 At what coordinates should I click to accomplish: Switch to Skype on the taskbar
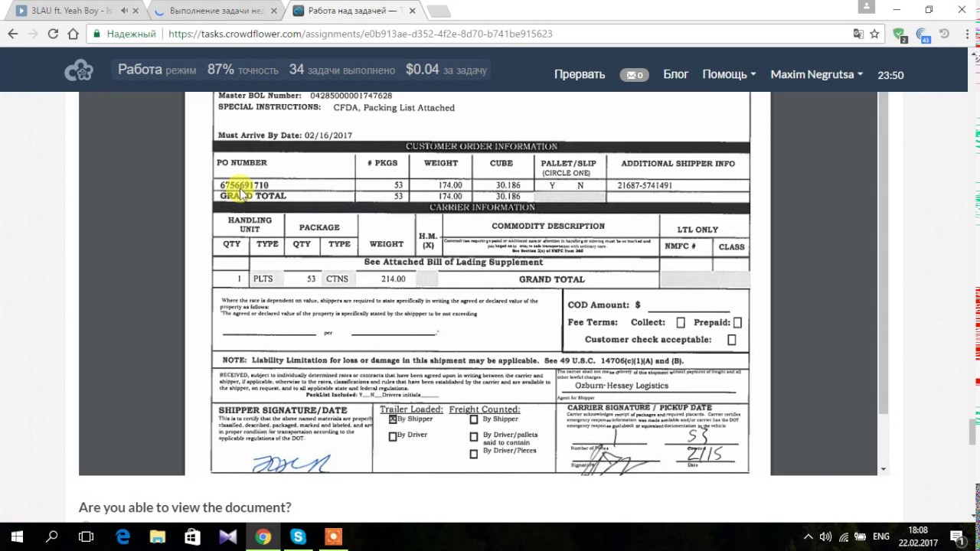(x=298, y=536)
